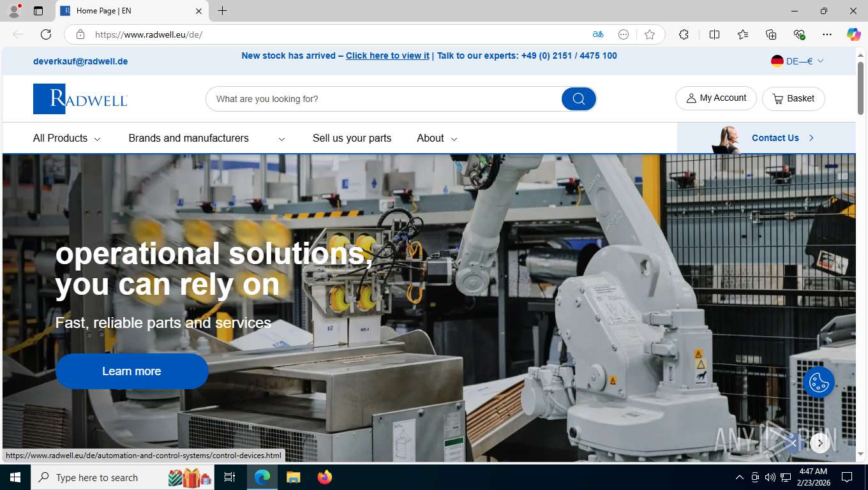This screenshot has height=490, width=868.
Task: Open a new browser tab
Action: coord(222,11)
